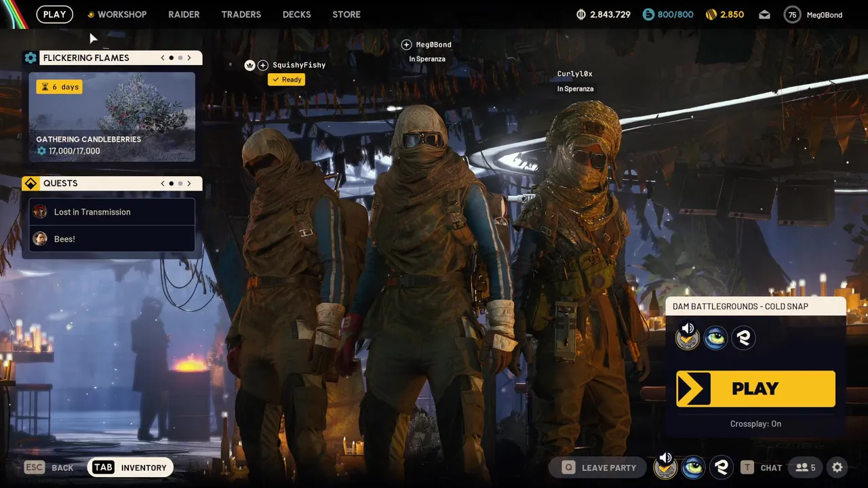Click the Curlyl0x player name
Image resolution: width=868 pixels, height=488 pixels.
(x=575, y=74)
